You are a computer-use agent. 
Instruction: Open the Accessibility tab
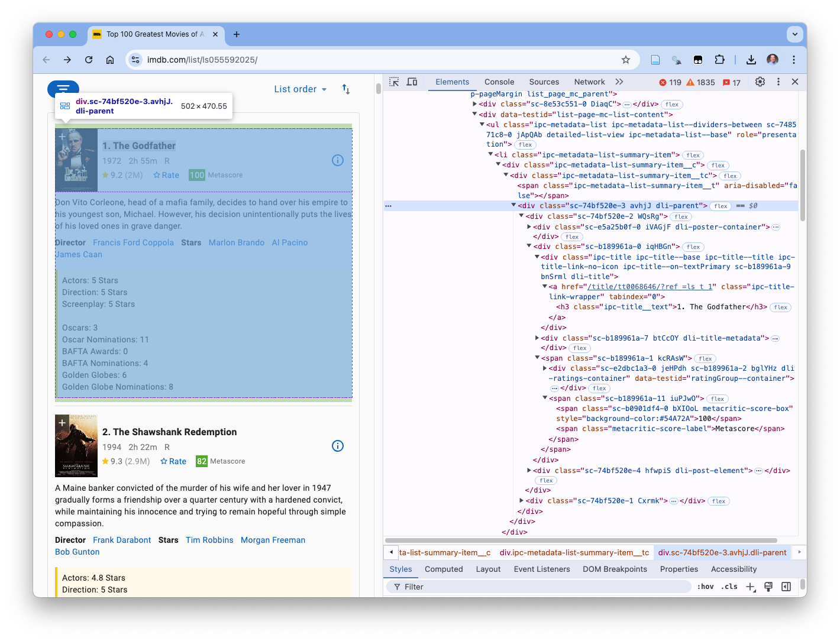click(734, 569)
